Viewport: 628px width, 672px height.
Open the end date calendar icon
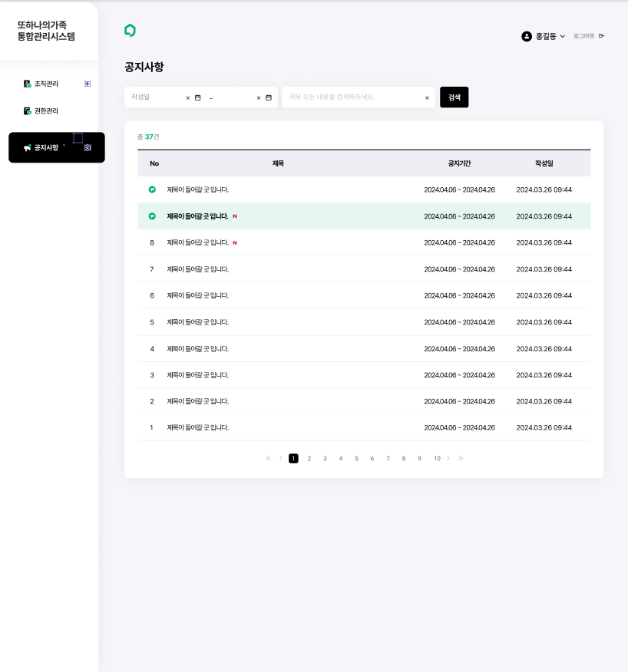pyautogui.click(x=269, y=97)
